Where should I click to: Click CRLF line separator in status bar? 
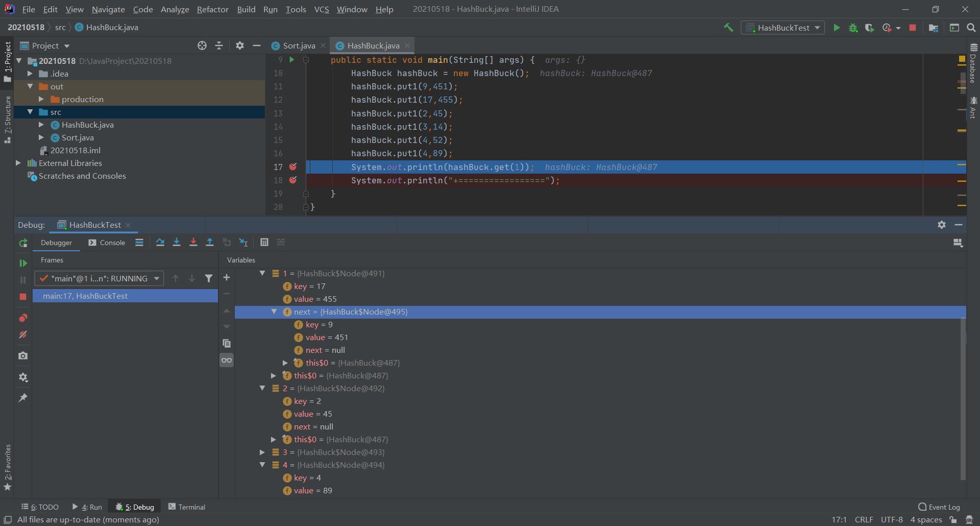pyautogui.click(x=864, y=519)
